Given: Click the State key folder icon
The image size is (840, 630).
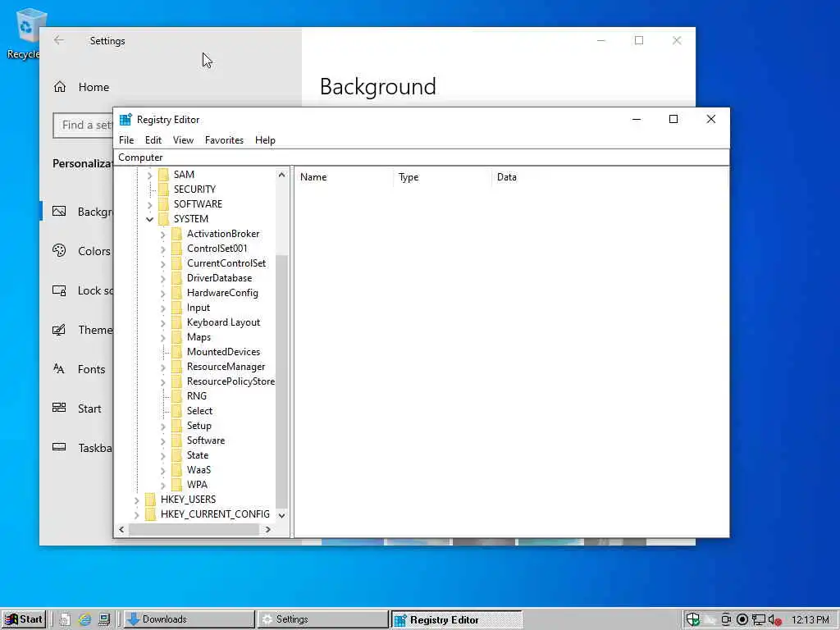Looking at the screenshot, I should pos(177,455).
